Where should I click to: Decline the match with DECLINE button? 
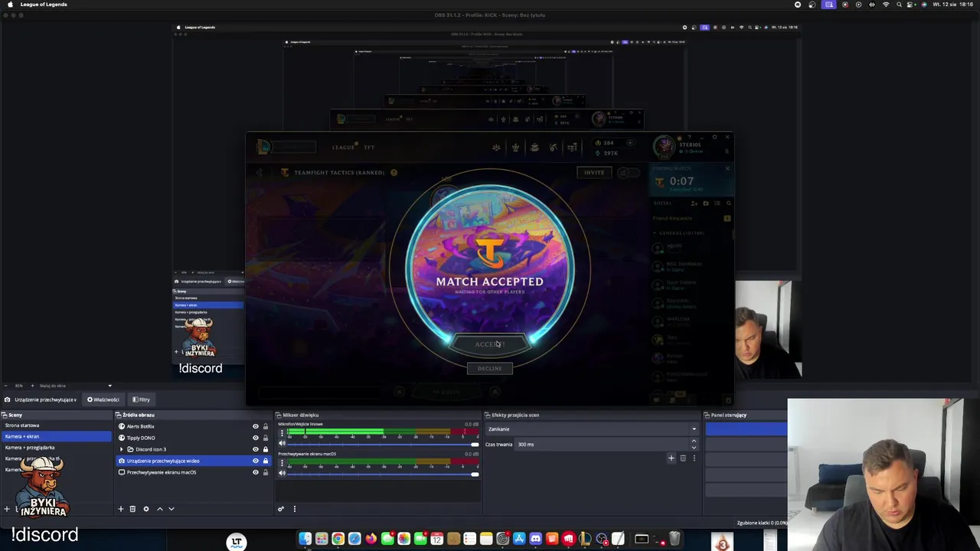[490, 368]
